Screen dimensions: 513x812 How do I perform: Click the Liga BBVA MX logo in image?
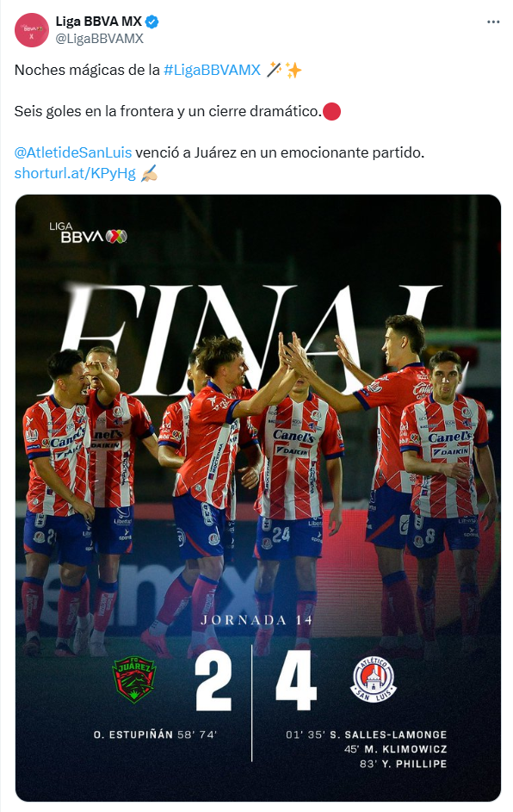point(88,233)
